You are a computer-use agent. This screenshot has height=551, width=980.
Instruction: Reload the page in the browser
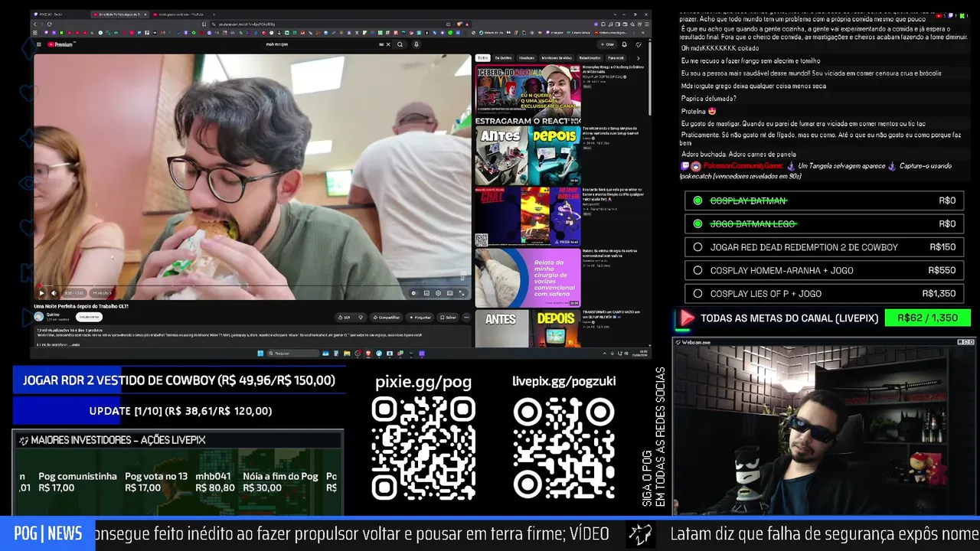(x=50, y=24)
